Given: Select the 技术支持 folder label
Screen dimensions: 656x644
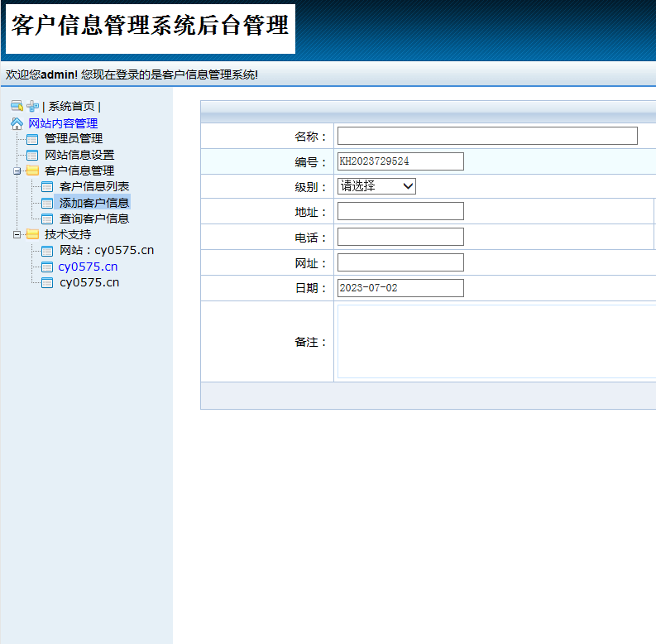Looking at the screenshot, I should (x=68, y=234).
